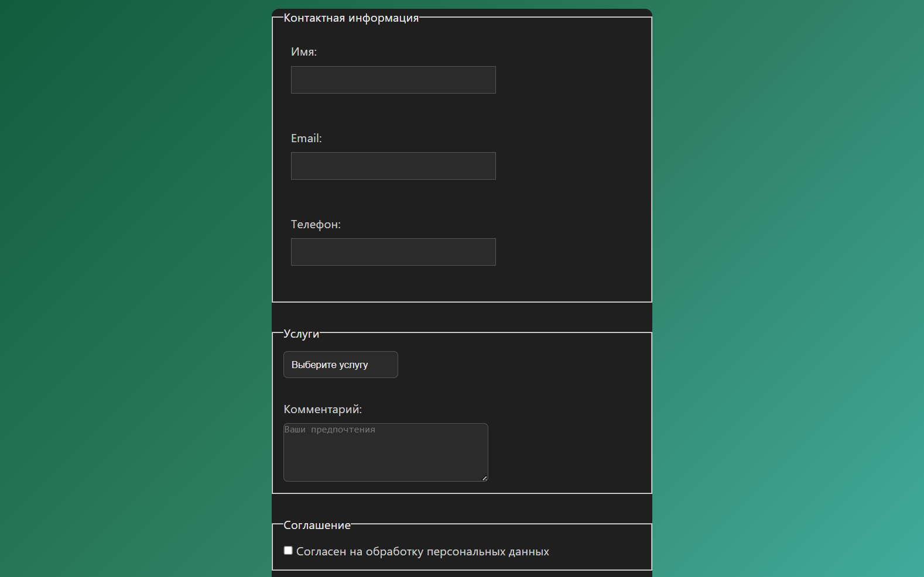The image size is (924, 577).
Task: Click the Имя text input field
Action: [x=393, y=80]
